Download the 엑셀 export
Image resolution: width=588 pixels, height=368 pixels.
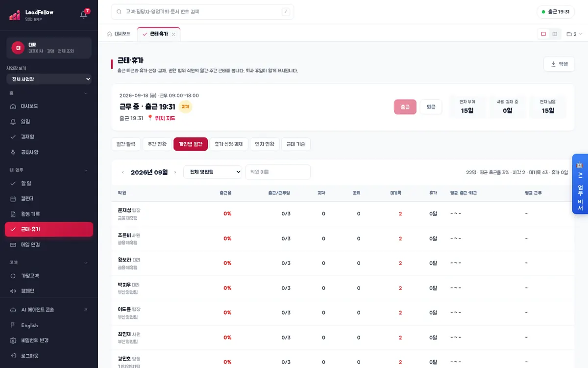tap(559, 64)
